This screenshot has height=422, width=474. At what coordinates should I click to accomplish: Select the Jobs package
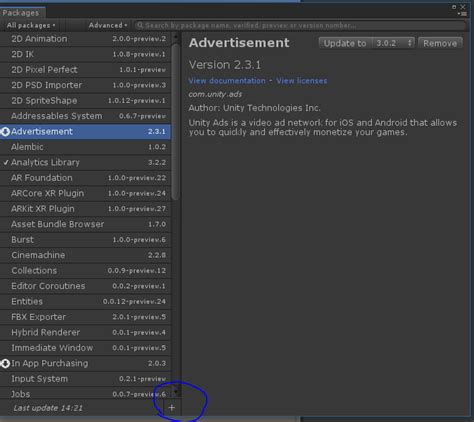(85, 394)
